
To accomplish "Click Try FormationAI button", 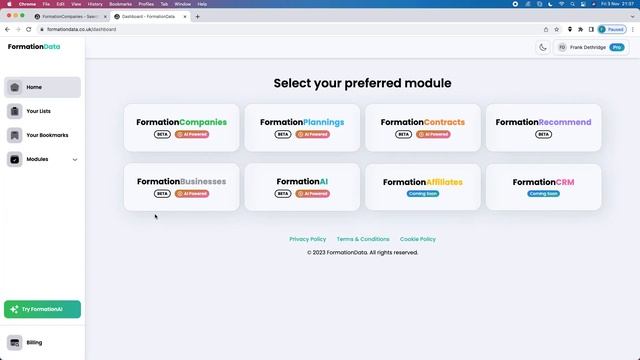I will 42,309.
